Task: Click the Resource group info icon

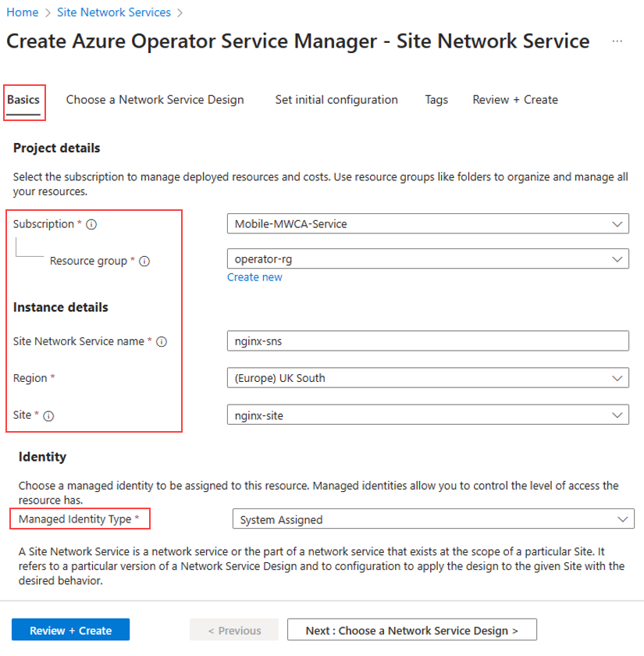Action: coord(144,261)
